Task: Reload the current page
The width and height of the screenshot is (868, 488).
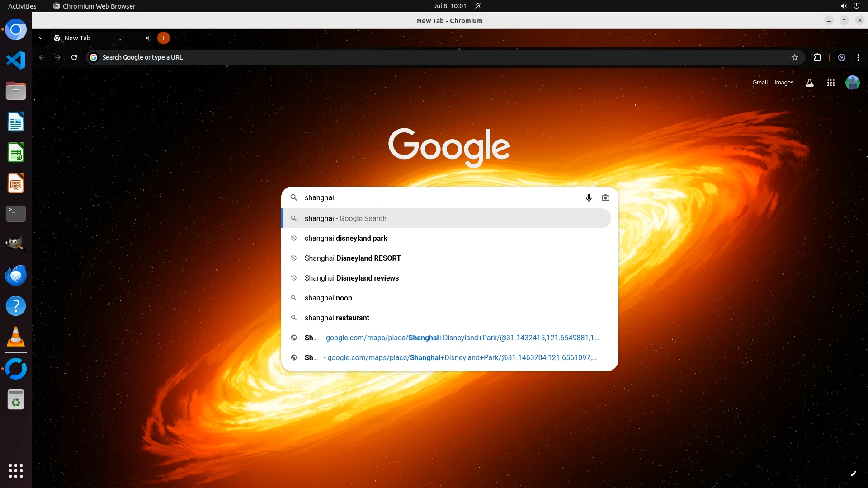Action: click(74, 57)
